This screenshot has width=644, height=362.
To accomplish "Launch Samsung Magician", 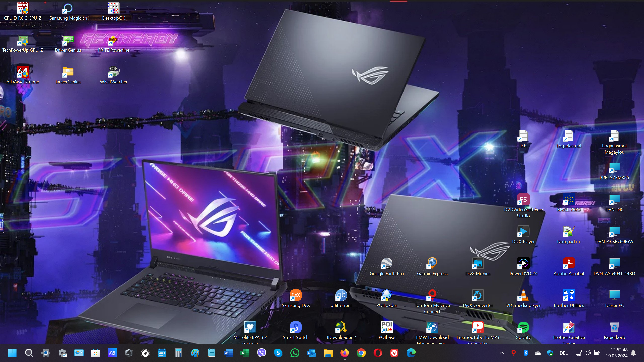I will click(x=68, y=8).
